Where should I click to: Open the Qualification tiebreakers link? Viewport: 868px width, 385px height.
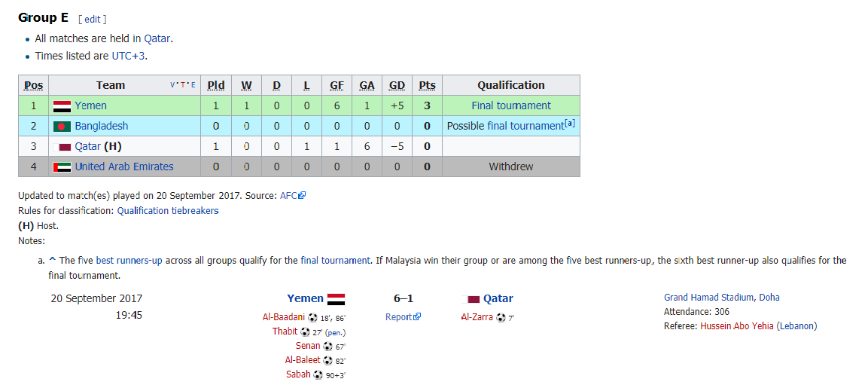click(168, 211)
